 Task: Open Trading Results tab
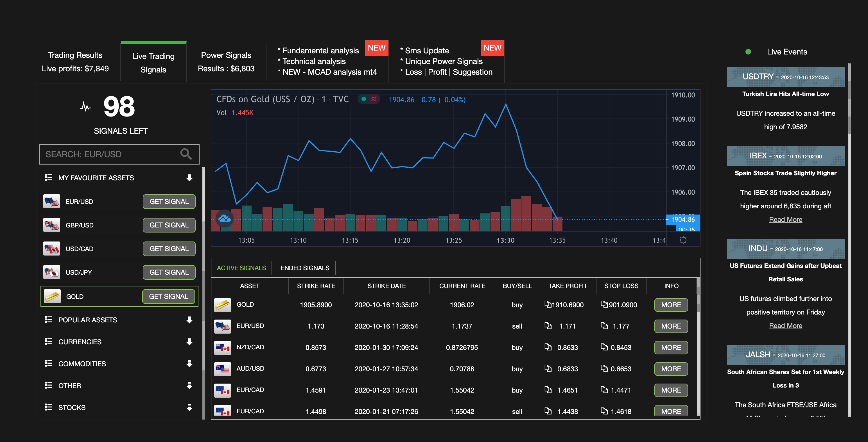tap(75, 61)
